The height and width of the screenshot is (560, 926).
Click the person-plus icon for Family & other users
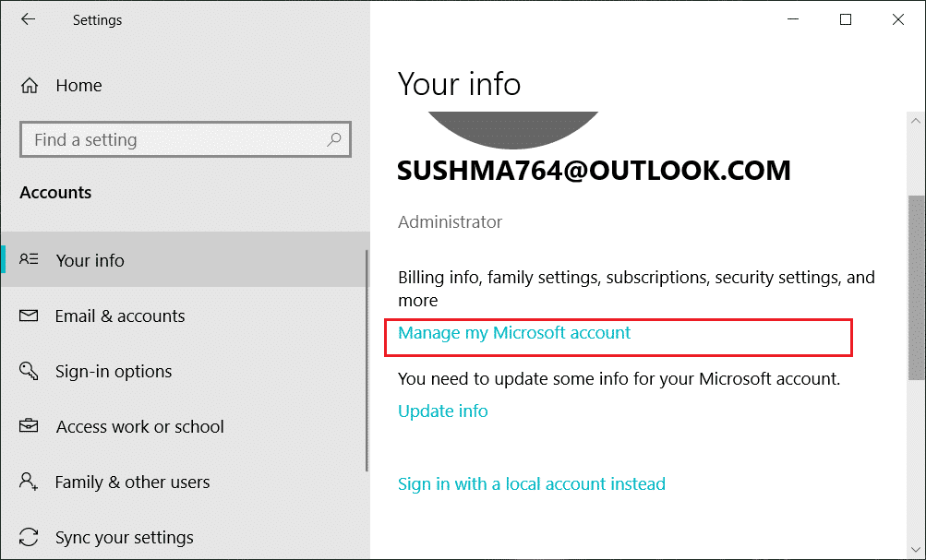(x=29, y=483)
